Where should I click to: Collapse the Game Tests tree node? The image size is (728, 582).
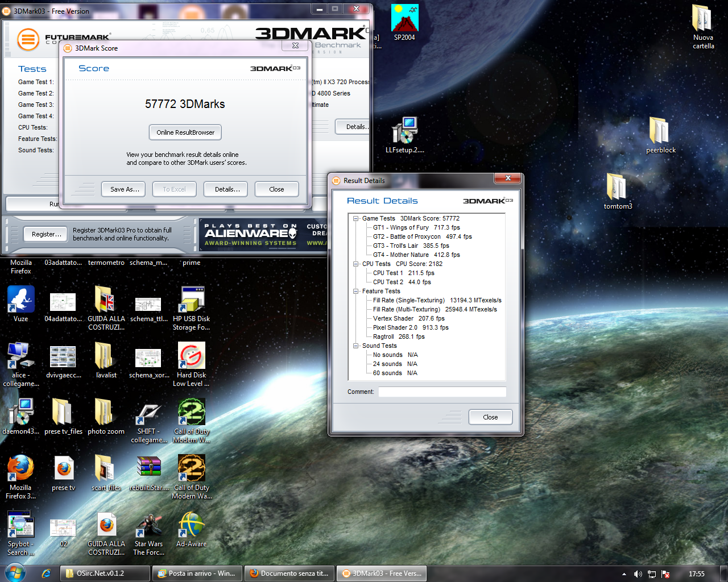pyautogui.click(x=356, y=218)
